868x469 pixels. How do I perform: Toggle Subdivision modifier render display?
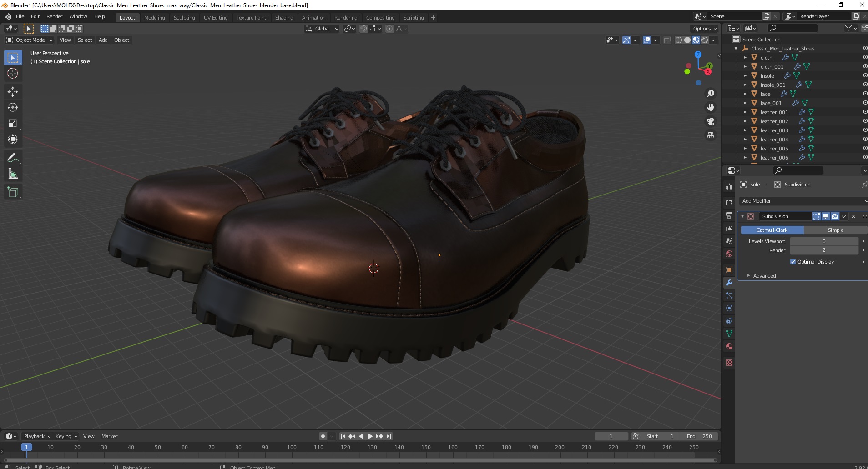click(834, 216)
